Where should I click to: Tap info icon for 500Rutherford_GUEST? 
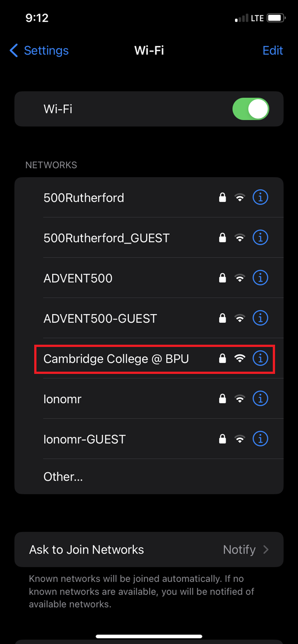260,237
